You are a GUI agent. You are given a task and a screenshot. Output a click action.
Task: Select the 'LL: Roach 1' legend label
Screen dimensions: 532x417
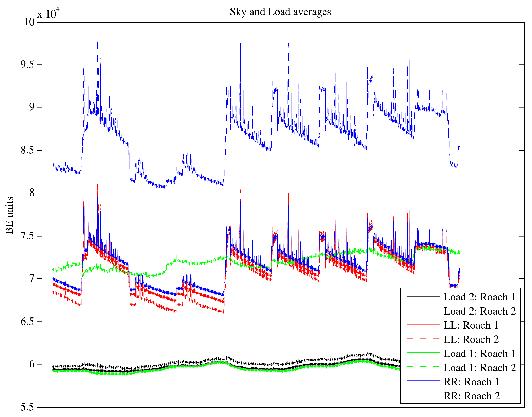471,325
